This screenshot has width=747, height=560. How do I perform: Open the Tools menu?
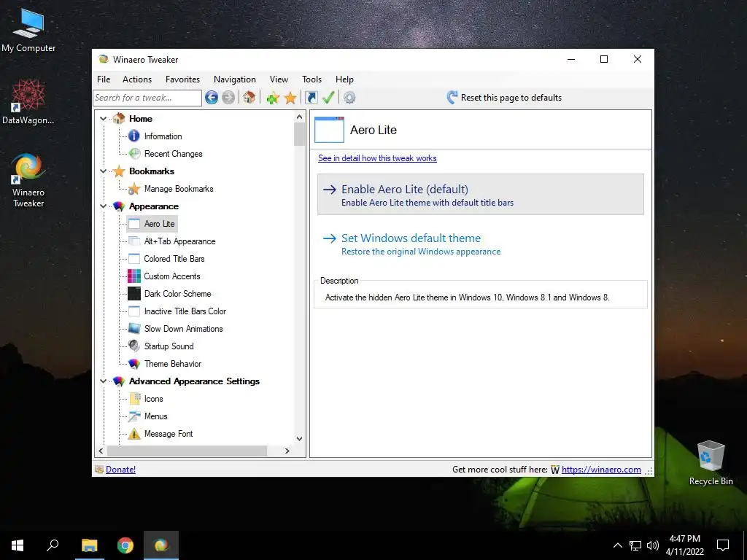pyautogui.click(x=311, y=79)
